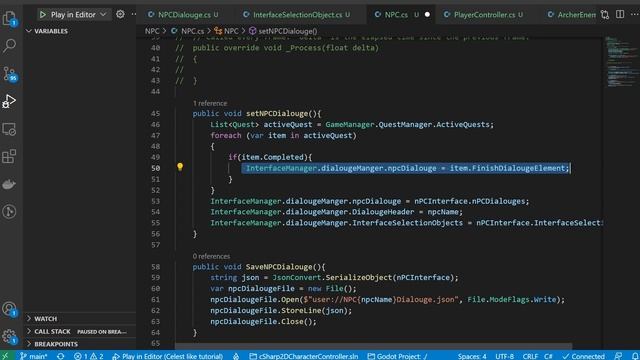Change end of line sequence 'CRLF'
This screenshot has height=360, width=640.
530,356
